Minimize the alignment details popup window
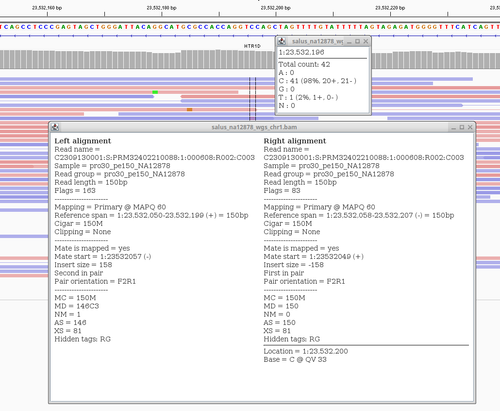The height and width of the screenshot is (411, 500). 453,128
